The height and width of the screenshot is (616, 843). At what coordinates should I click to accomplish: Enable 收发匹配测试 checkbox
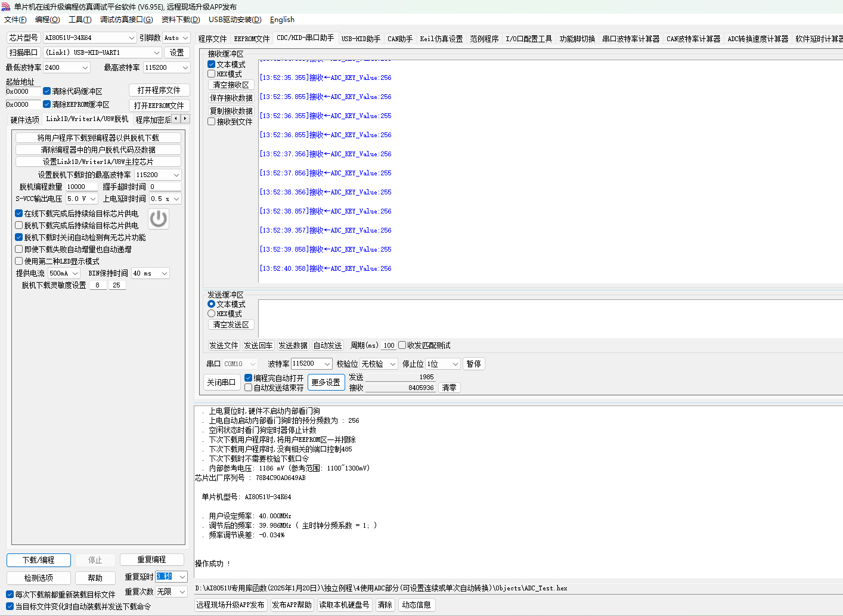[402, 345]
